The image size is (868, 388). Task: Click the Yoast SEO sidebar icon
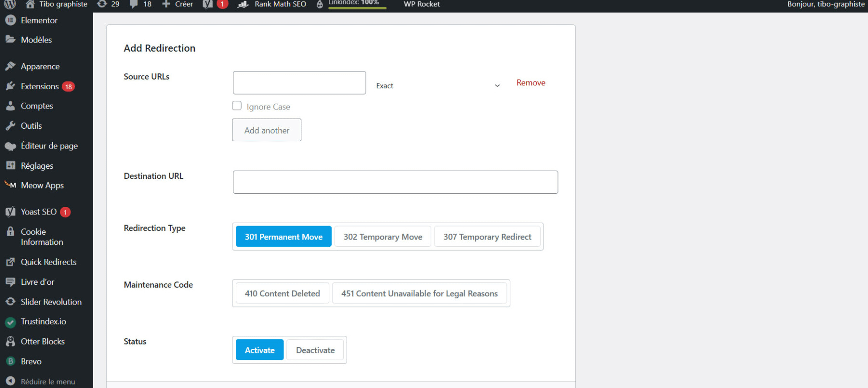(11, 212)
